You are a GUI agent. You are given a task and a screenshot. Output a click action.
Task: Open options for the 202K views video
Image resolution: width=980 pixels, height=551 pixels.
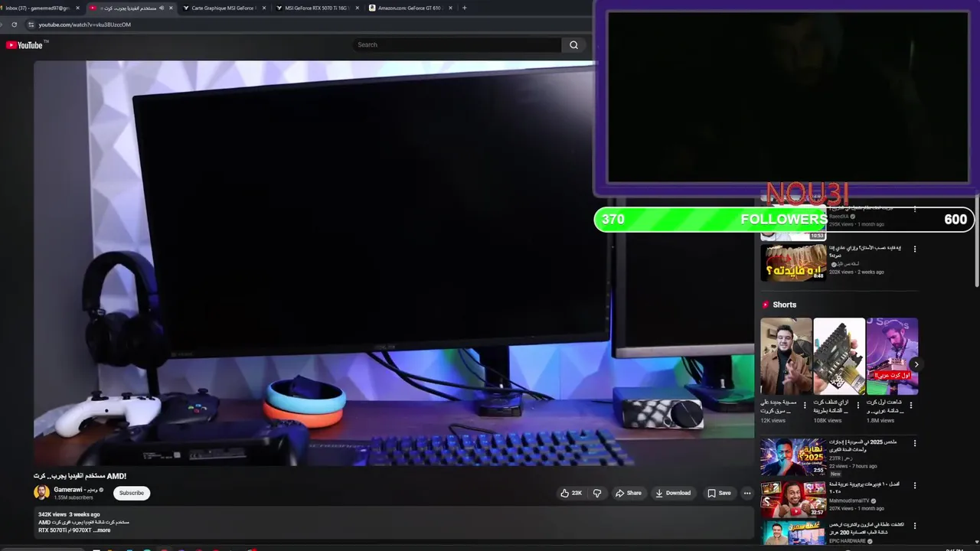(914, 249)
